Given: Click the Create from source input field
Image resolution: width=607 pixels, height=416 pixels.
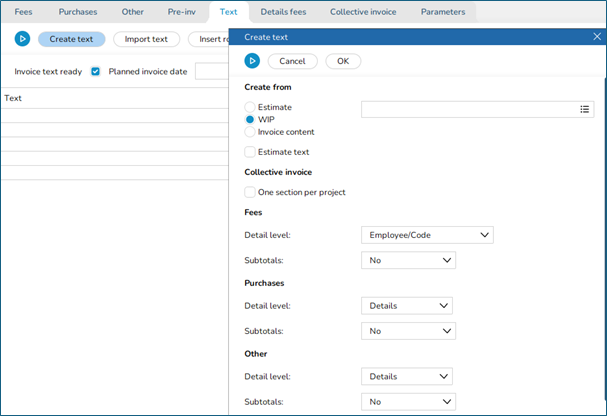Looking at the screenshot, I should point(468,109).
